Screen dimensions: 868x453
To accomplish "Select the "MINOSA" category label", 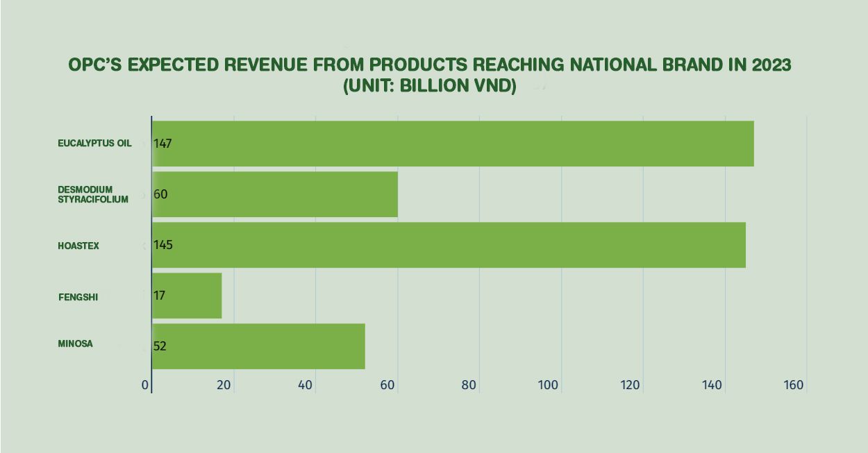I will (x=76, y=343).
